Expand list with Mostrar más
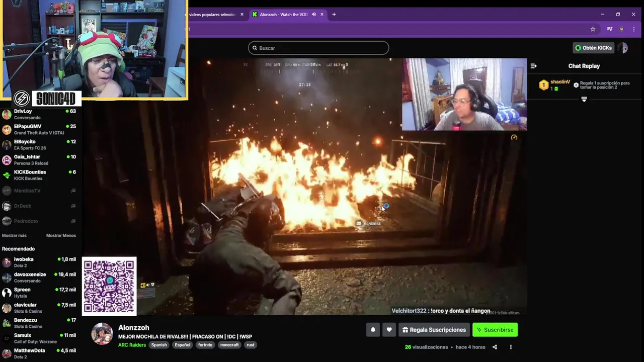Image resolution: width=644 pixels, height=362 pixels. click(14, 235)
